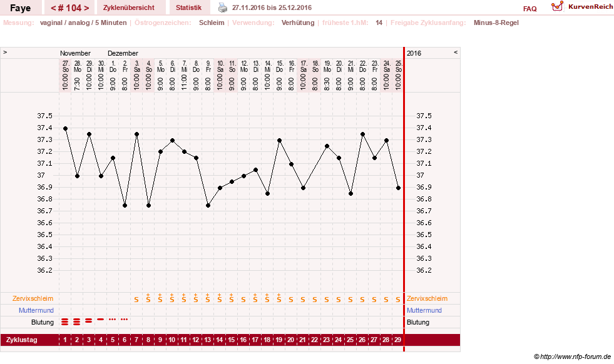Click cervical mucus S symbol on day 16
Screen dimensions: 614x364
pos(243,300)
